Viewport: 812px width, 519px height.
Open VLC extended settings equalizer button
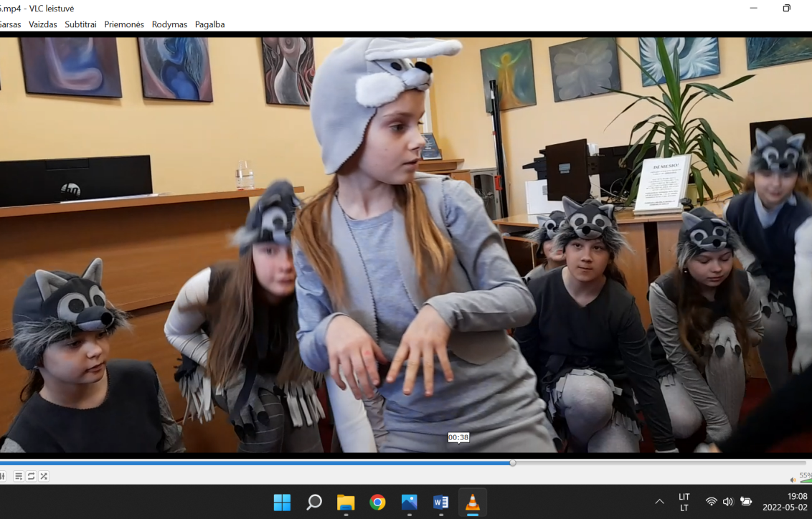pyautogui.click(x=3, y=476)
